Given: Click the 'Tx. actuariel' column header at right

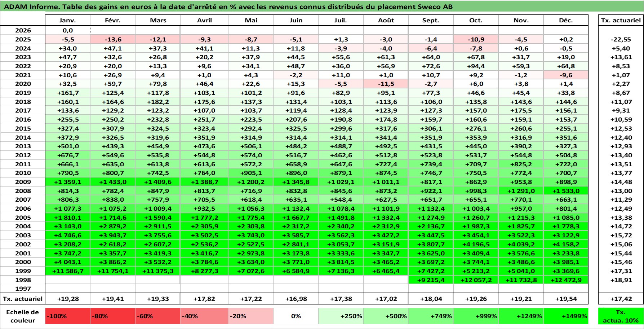Looking at the screenshot, I should pyautogui.click(x=621, y=20).
